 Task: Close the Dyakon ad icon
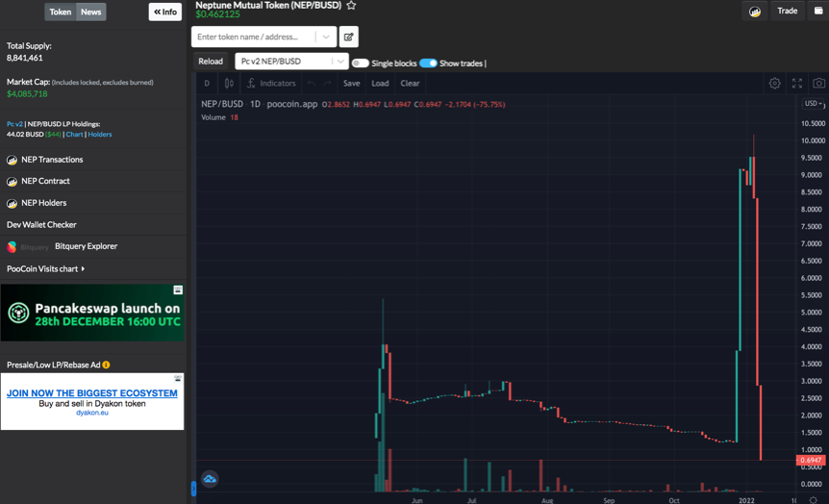coord(178,379)
